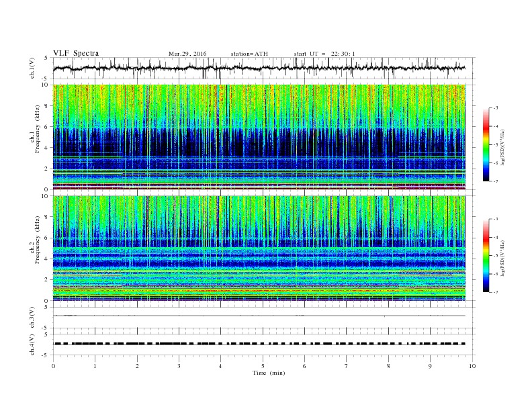
Task: Click the ch.1 'log(PSD)(V²/Hz)' colorbar label
Action: point(502,148)
